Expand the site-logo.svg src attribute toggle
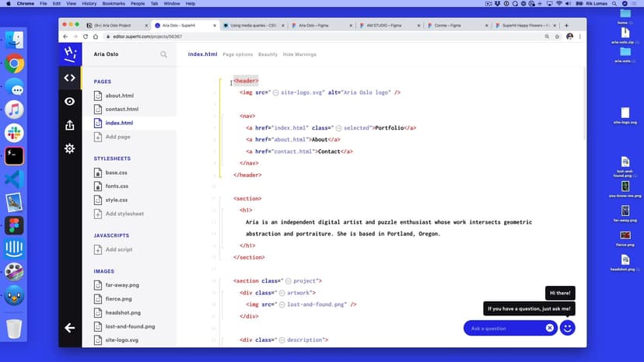The width and height of the screenshot is (644, 362). [275, 92]
